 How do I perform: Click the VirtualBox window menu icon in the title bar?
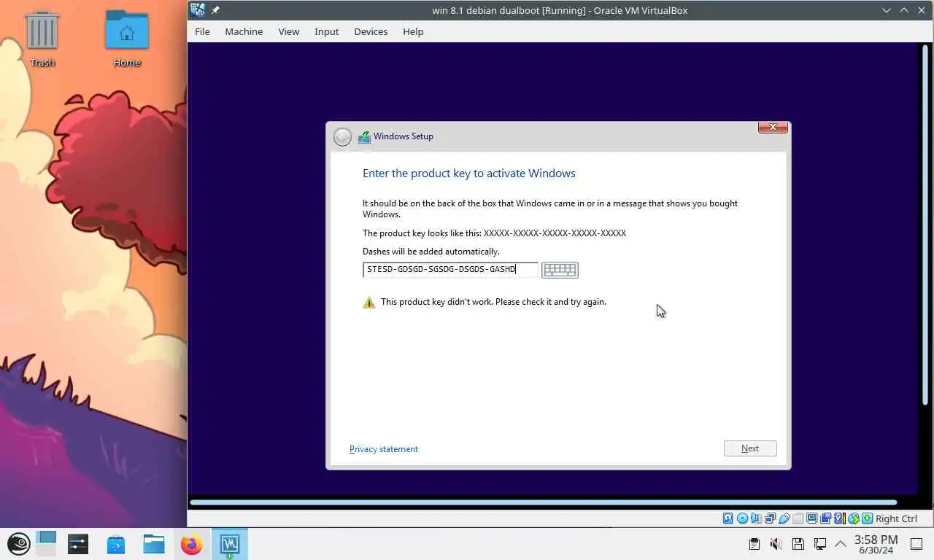[x=197, y=10]
